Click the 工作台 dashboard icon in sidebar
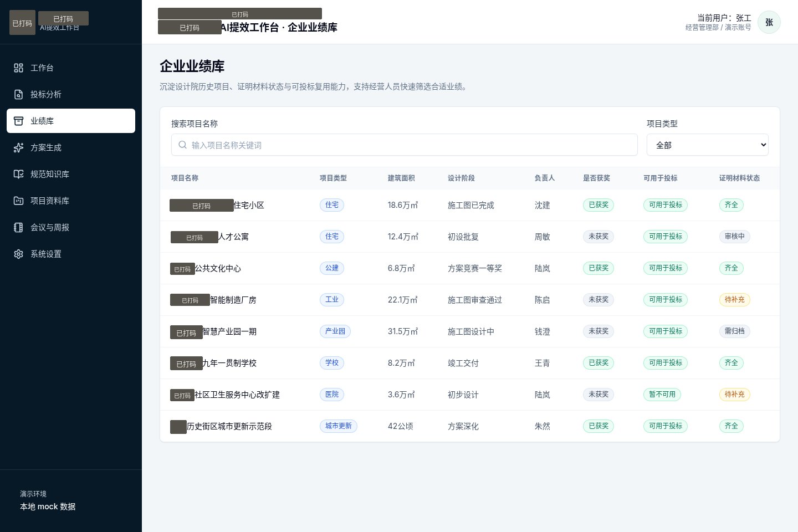 [18, 68]
